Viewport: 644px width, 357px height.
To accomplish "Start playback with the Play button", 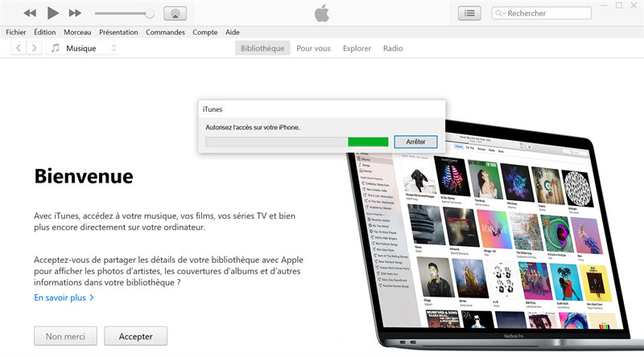I will point(52,13).
